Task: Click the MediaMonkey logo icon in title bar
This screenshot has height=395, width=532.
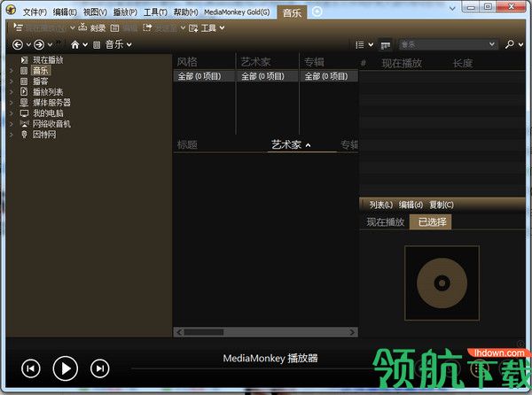Action: (x=11, y=10)
